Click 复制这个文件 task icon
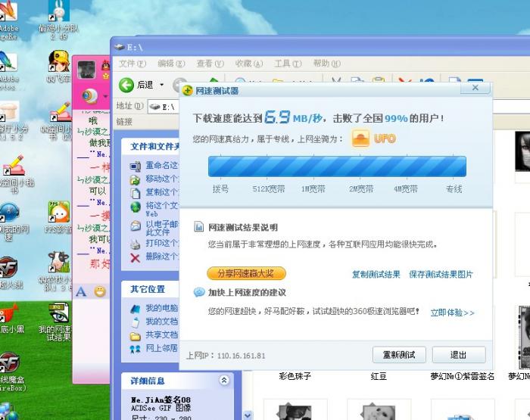 [136, 193]
